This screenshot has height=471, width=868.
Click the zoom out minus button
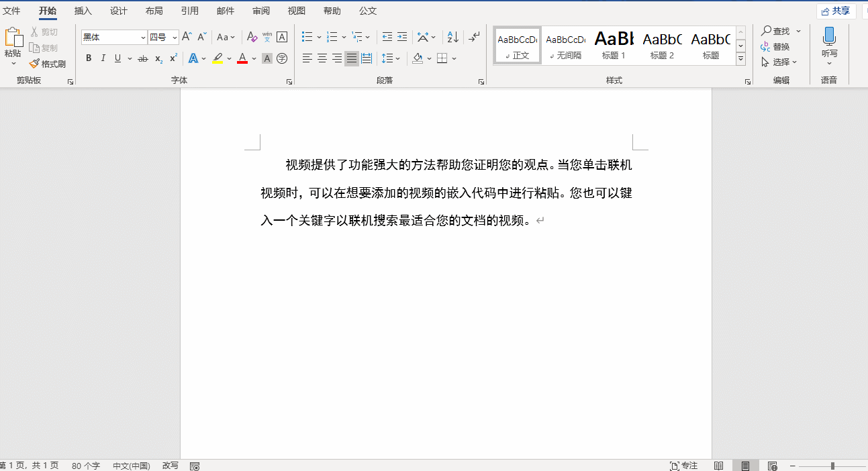(793, 466)
